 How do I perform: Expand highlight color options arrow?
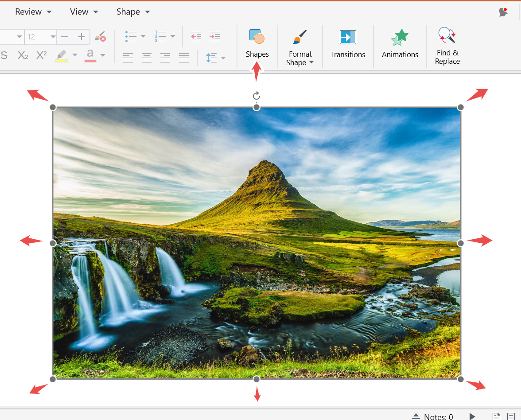tap(75, 55)
